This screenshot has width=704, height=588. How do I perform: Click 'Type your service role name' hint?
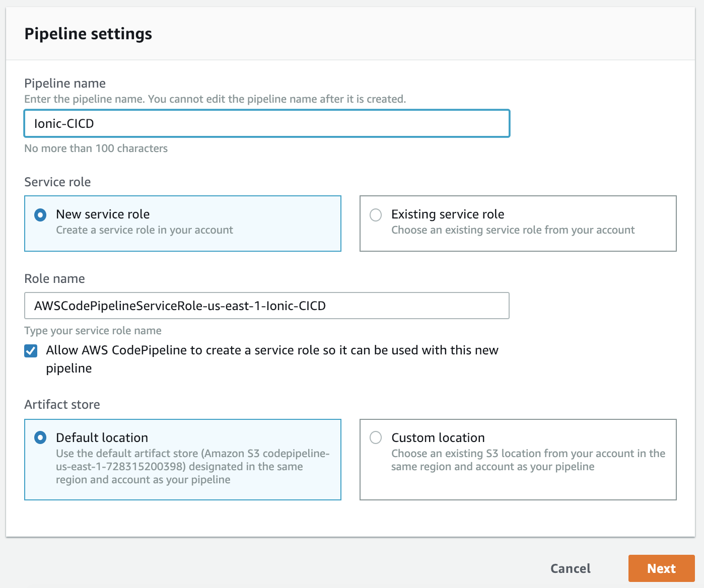pyautogui.click(x=93, y=331)
